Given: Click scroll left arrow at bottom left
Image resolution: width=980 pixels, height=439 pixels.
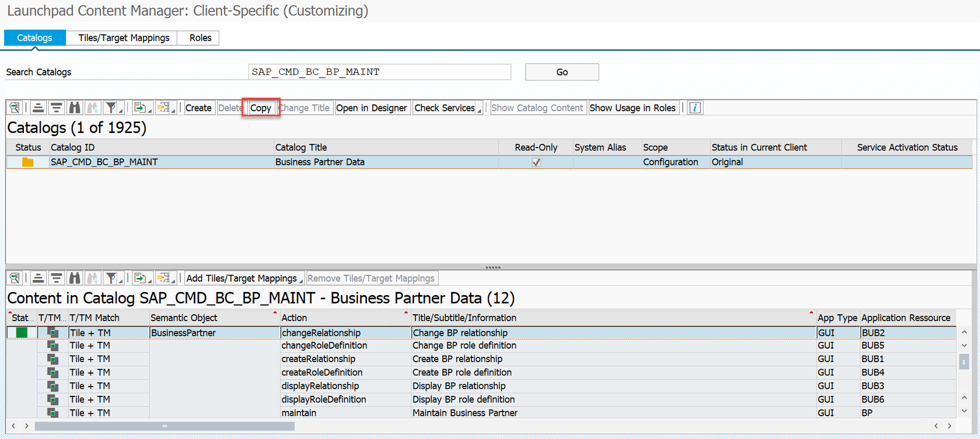Looking at the screenshot, I should 13,426.
